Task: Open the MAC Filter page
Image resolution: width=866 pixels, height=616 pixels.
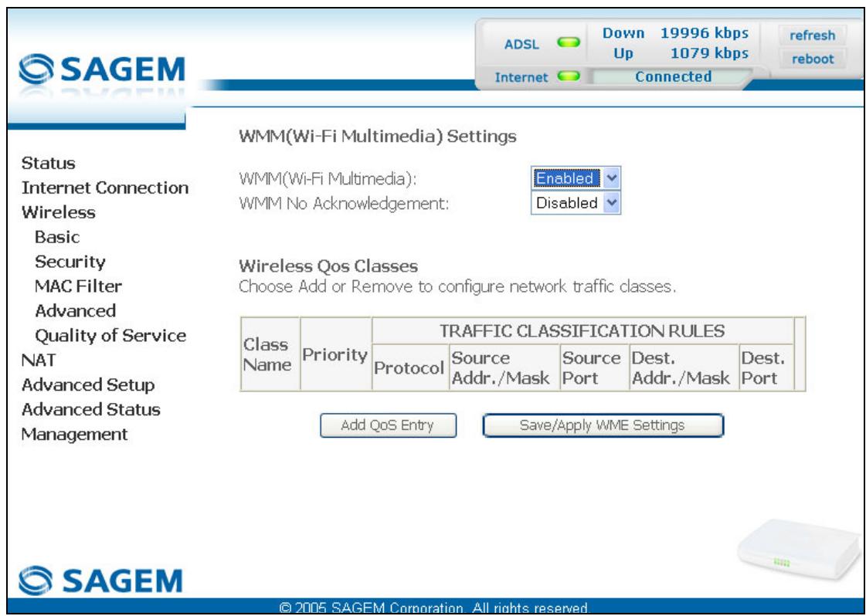Action: (x=78, y=286)
